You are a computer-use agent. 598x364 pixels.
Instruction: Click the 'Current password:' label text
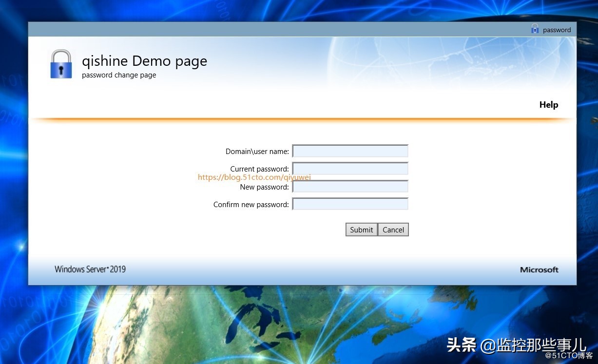[x=259, y=169]
